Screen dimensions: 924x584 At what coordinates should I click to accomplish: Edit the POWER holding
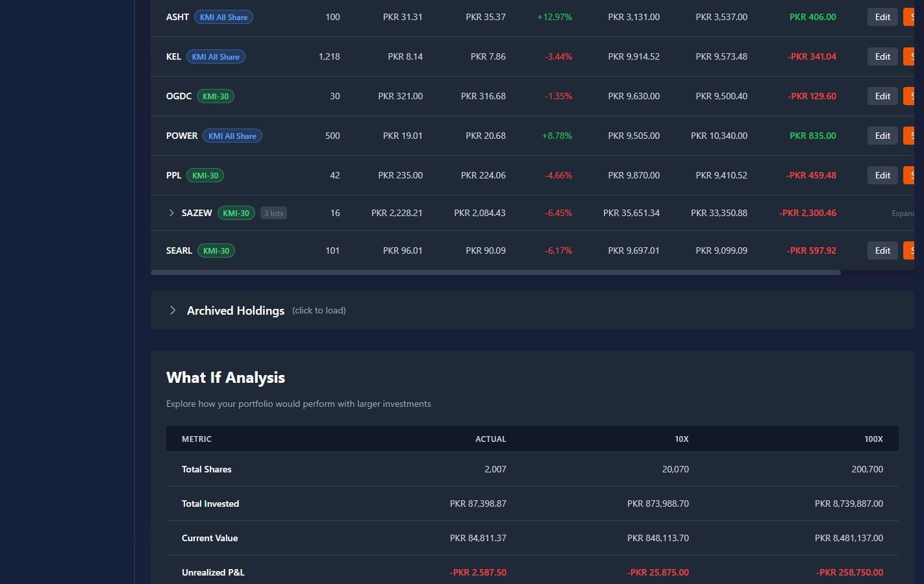pyautogui.click(x=882, y=136)
